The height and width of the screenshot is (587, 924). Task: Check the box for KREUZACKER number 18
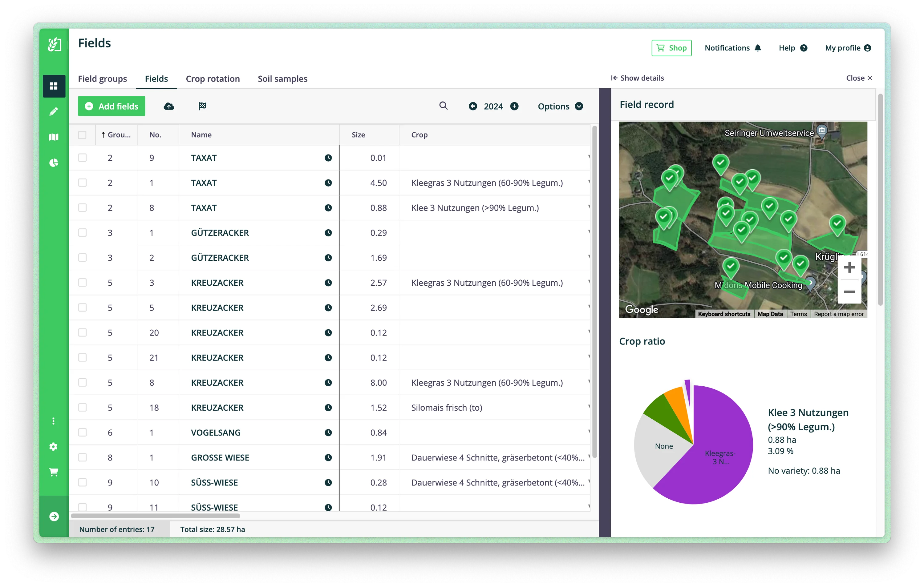point(83,408)
